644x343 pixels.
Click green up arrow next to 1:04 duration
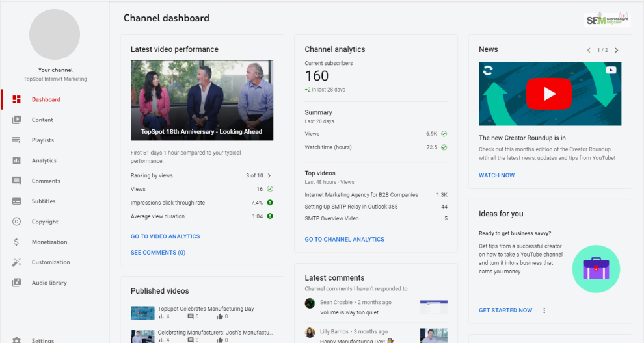270,216
